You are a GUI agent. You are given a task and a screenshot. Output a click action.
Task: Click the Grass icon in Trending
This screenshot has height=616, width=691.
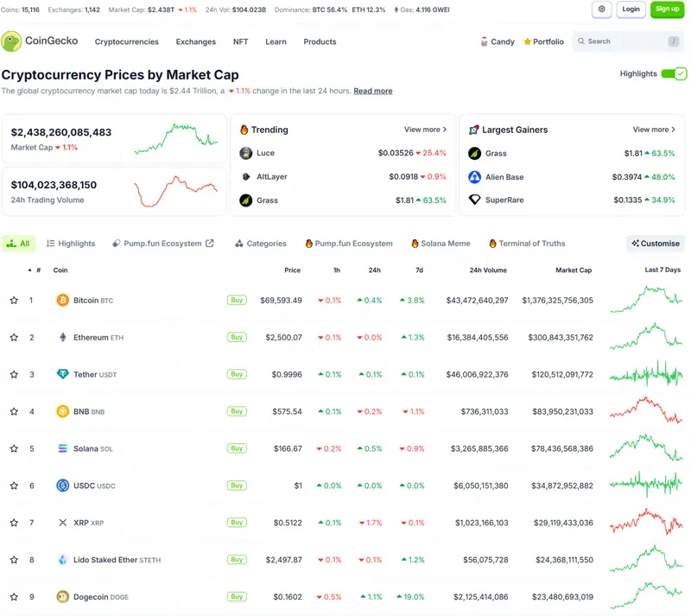[245, 200]
